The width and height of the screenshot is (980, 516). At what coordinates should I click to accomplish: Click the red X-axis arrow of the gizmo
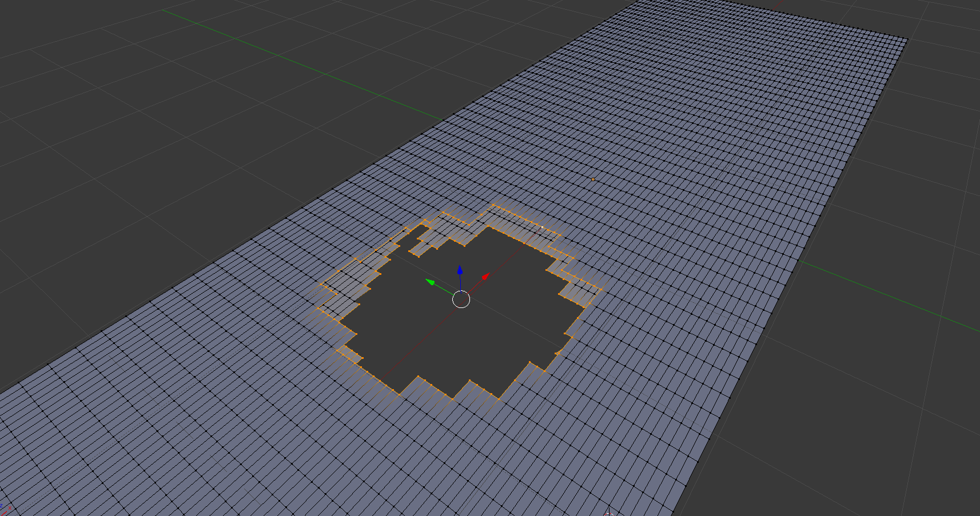point(485,278)
